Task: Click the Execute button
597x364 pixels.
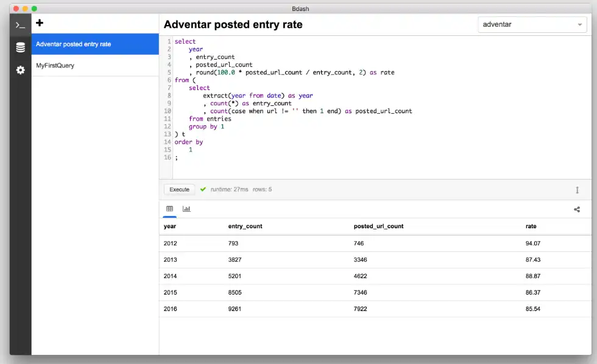Action: 179,189
